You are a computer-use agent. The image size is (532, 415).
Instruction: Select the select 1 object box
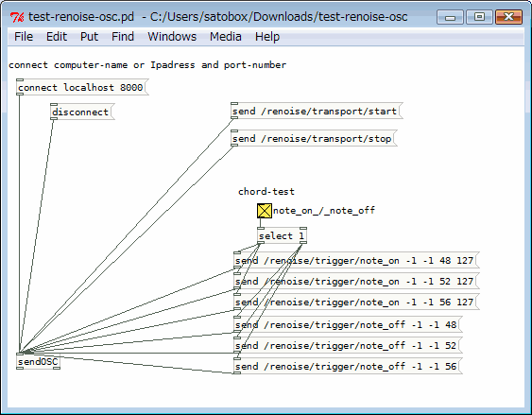click(x=282, y=235)
